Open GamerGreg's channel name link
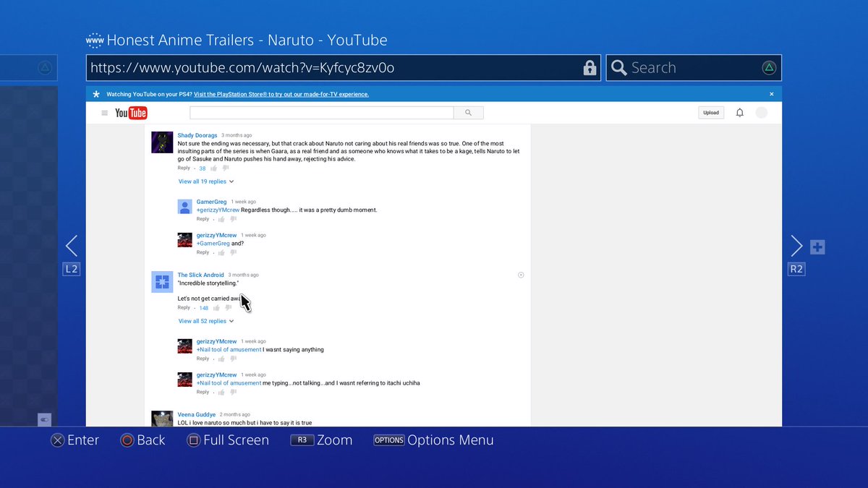This screenshot has height=488, width=868. [211, 202]
